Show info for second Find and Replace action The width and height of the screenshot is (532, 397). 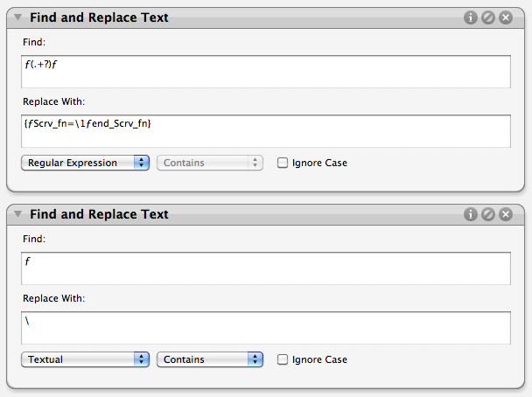pyautogui.click(x=470, y=214)
